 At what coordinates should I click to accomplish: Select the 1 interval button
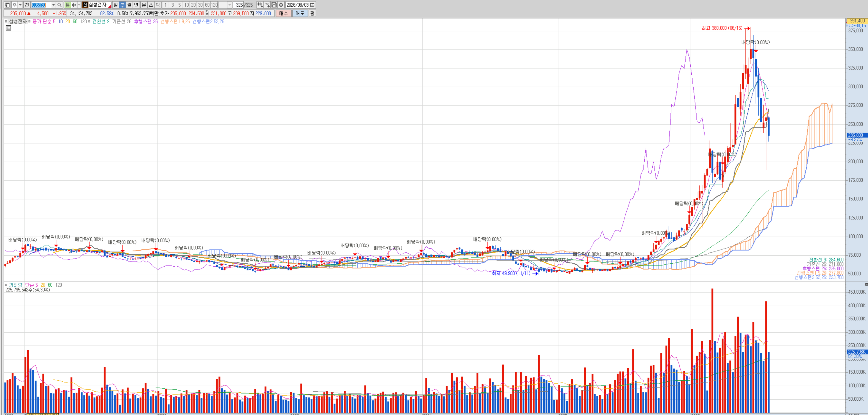(x=165, y=5)
